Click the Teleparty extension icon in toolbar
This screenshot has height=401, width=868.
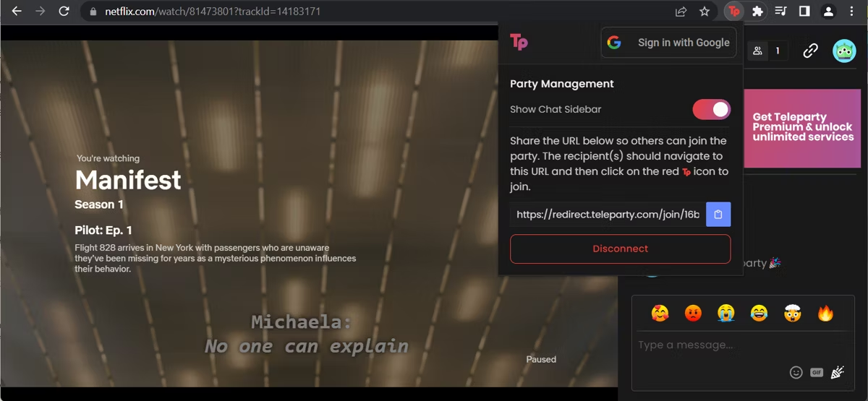(x=734, y=12)
